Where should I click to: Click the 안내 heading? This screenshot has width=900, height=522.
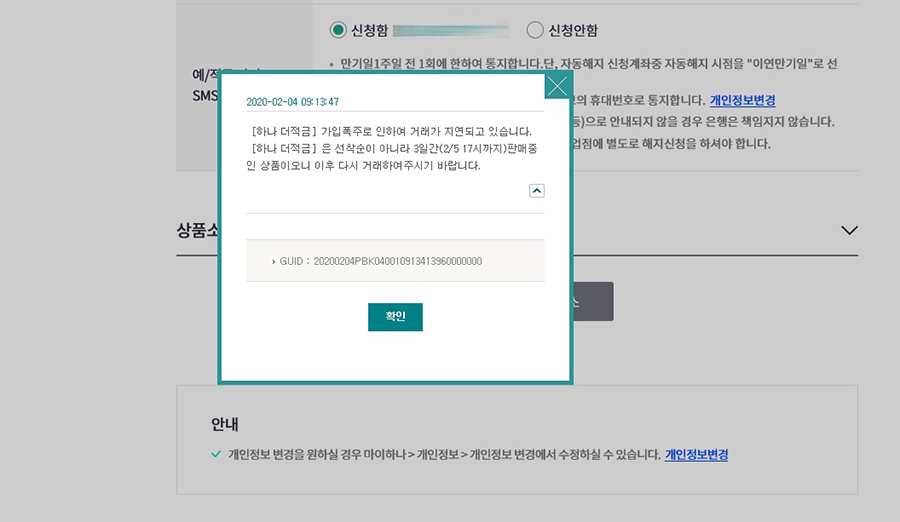click(x=224, y=424)
